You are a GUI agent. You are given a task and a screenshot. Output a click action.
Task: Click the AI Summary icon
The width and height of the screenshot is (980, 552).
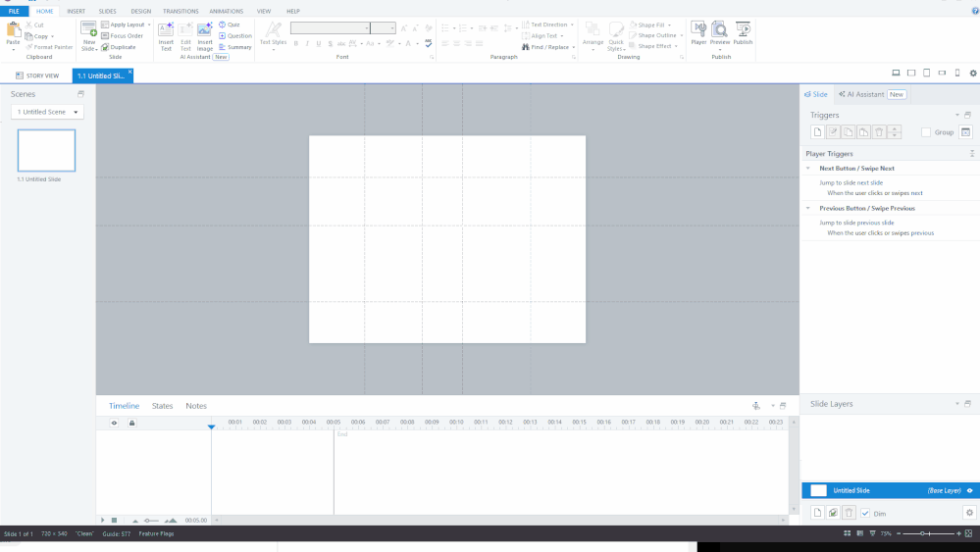point(235,47)
